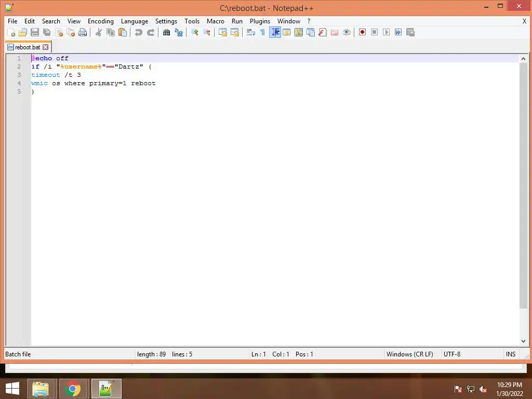The width and height of the screenshot is (532, 399).
Task: Toggle synchronize vertical scrolling icon
Action: [x=222, y=32]
